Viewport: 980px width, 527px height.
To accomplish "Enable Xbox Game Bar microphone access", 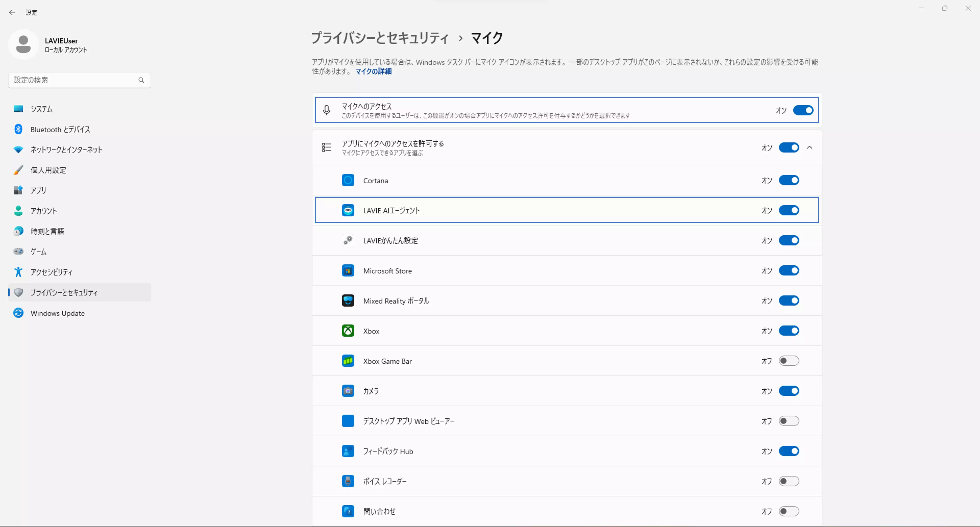I will coord(789,361).
